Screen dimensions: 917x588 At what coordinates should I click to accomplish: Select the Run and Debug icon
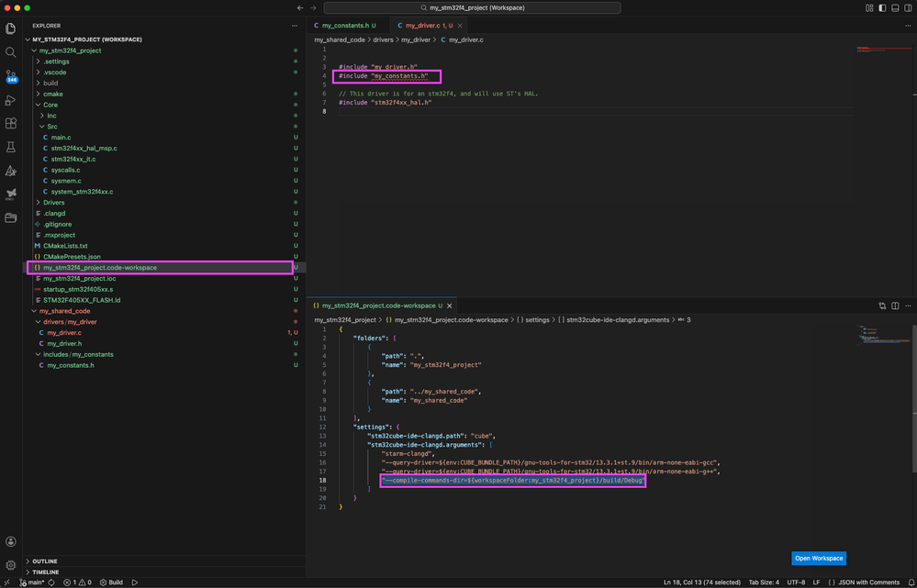[10, 102]
